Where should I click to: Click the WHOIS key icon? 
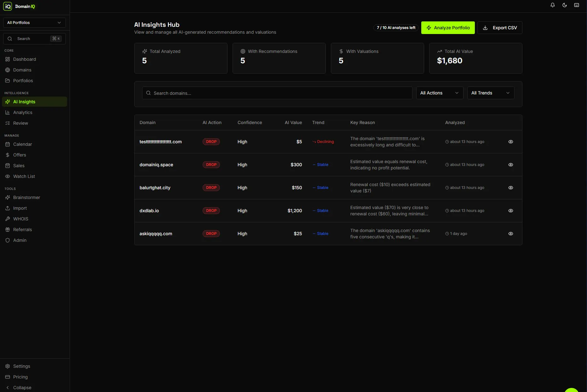tap(8, 219)
